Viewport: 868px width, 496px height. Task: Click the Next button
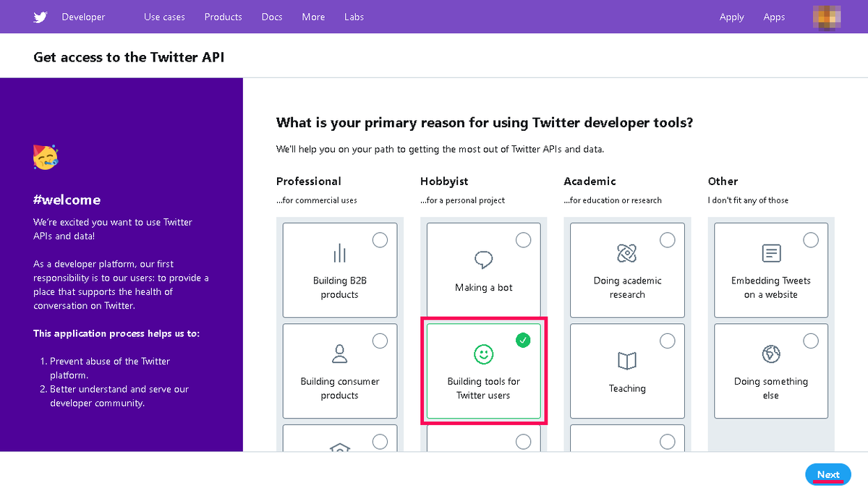828,474
